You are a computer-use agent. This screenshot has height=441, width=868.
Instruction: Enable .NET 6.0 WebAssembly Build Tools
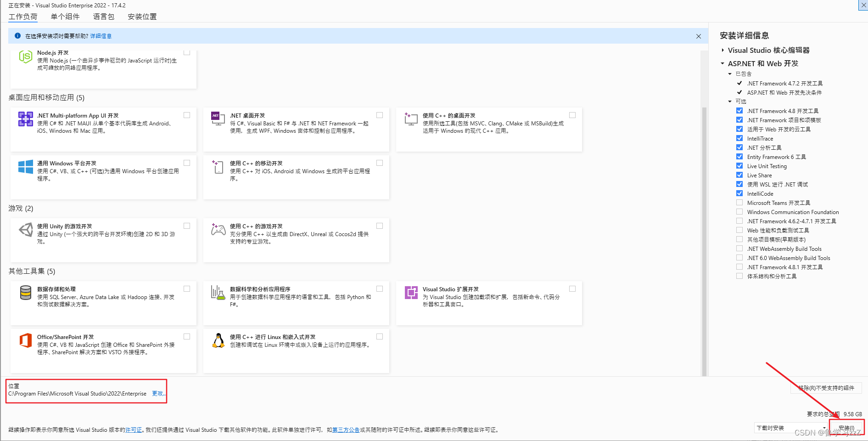[739, 258]
